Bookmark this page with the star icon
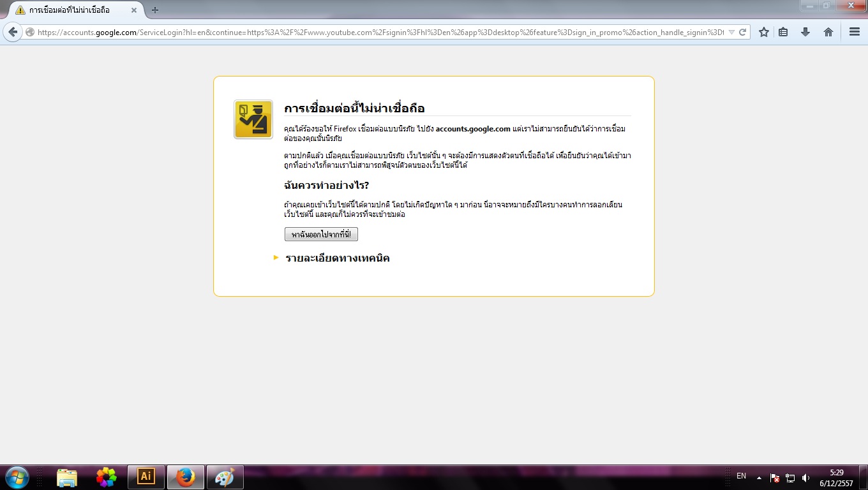Viewport: 868px width, 490px height. click(x=763, y=32)
